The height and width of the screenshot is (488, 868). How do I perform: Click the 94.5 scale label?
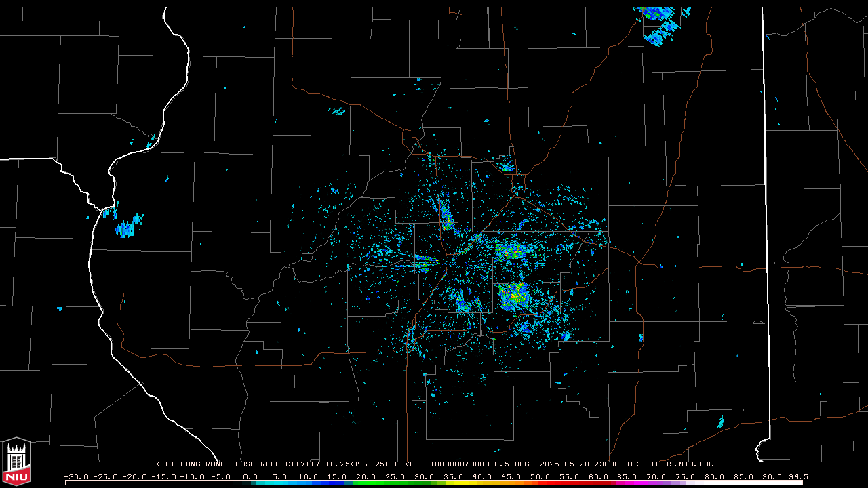798,477
